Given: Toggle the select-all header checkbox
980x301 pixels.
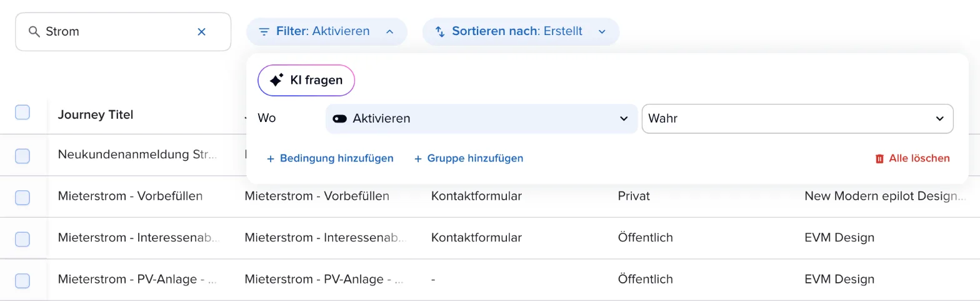Looking at the screenshot, I should pyautogui.click(x=22, y=113).
